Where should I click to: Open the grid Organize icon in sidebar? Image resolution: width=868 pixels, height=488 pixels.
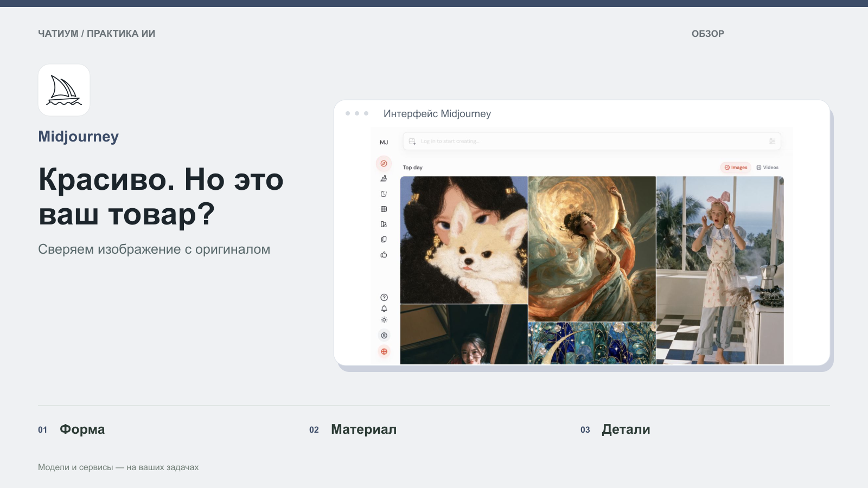pyautogui.click(x=384, y=209)
